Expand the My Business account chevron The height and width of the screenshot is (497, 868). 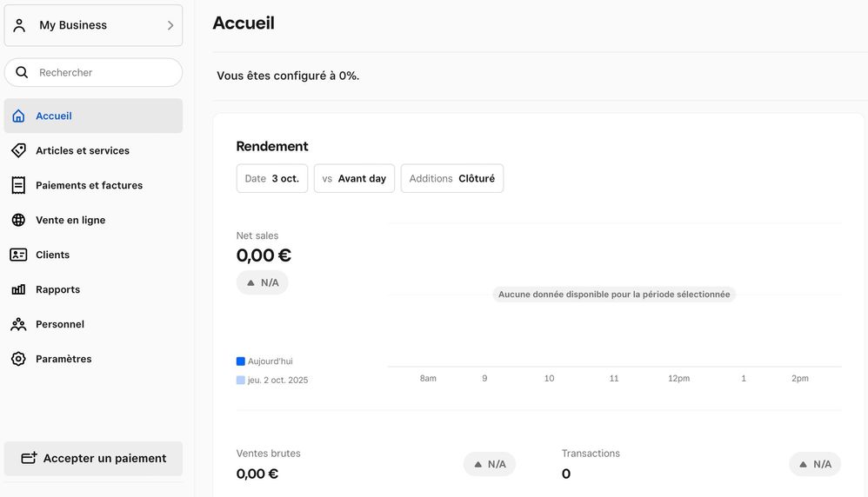[x=170, y=25]
